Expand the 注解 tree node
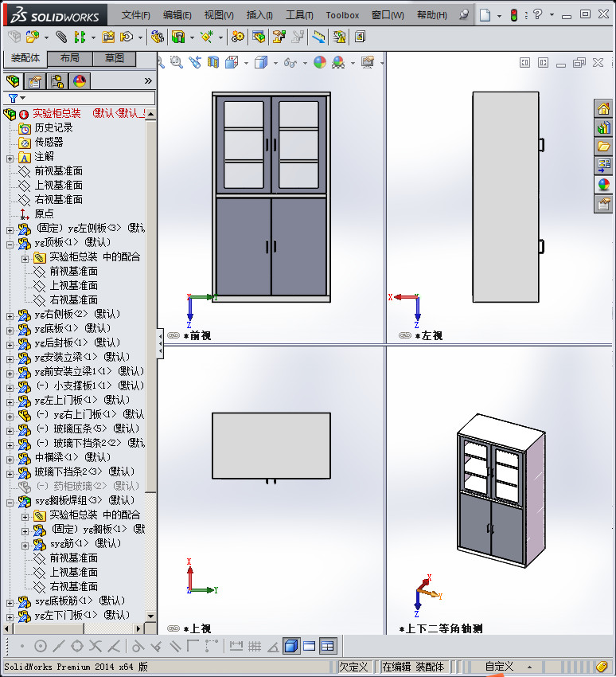This screenshot has width=616, height=677. click(10, 158)
